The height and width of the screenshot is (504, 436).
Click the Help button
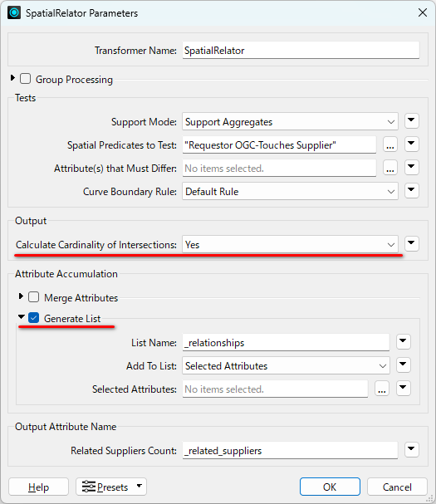coord(38,487)
